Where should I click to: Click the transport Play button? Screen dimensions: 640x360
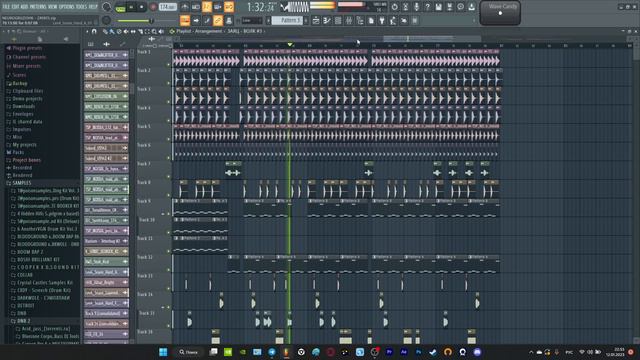click(x=131, y=7)
